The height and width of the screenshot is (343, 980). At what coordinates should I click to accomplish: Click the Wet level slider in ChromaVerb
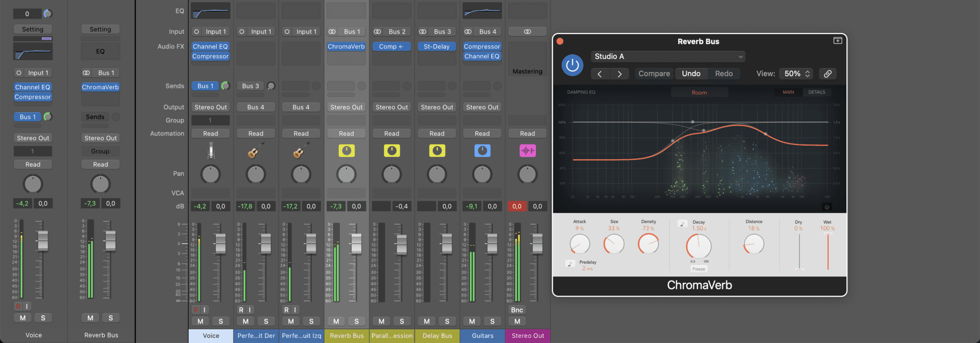tap(827, 251)
